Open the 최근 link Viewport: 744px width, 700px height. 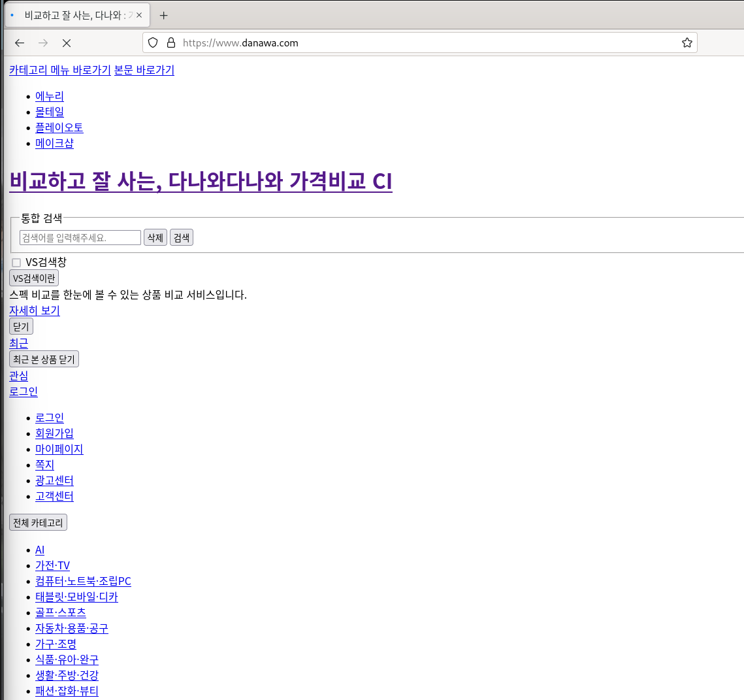click(19, 343)
